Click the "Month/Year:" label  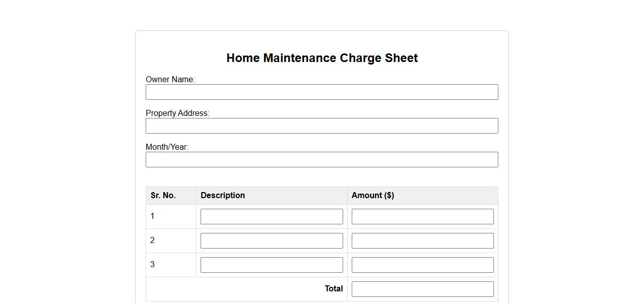(167, 147)
